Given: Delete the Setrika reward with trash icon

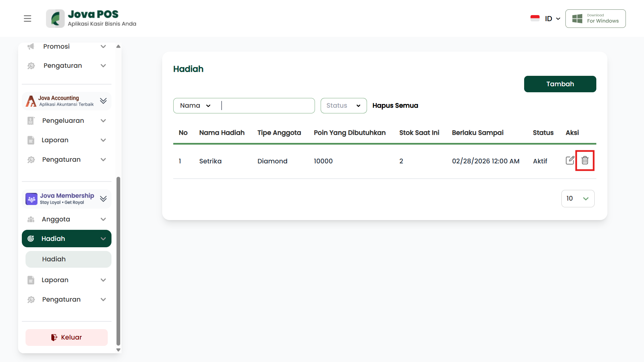Looking at the screenshot, I should (585, 160).
